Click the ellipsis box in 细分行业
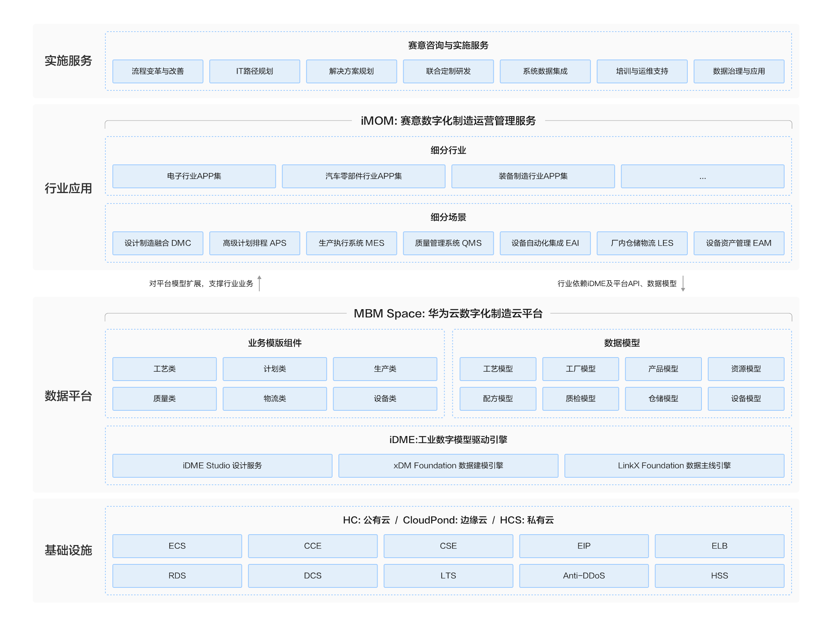840x628 pixels. pyautogui.click(x=703, y=176)
